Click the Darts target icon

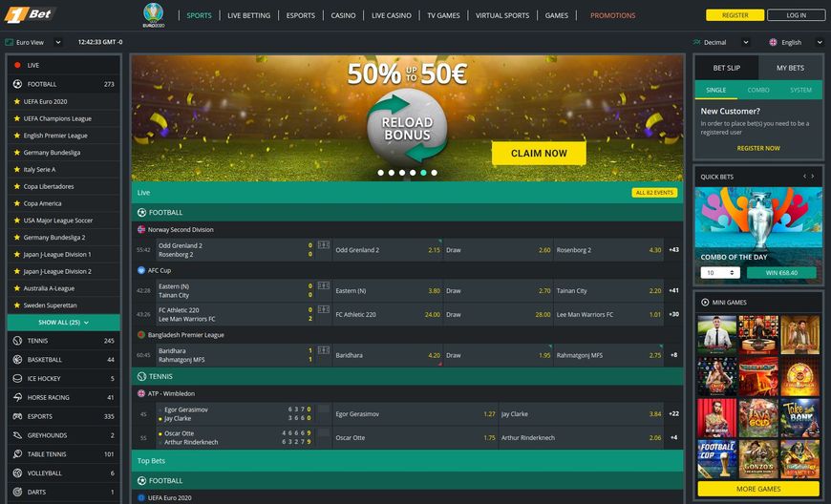click(x=17, y=492)
